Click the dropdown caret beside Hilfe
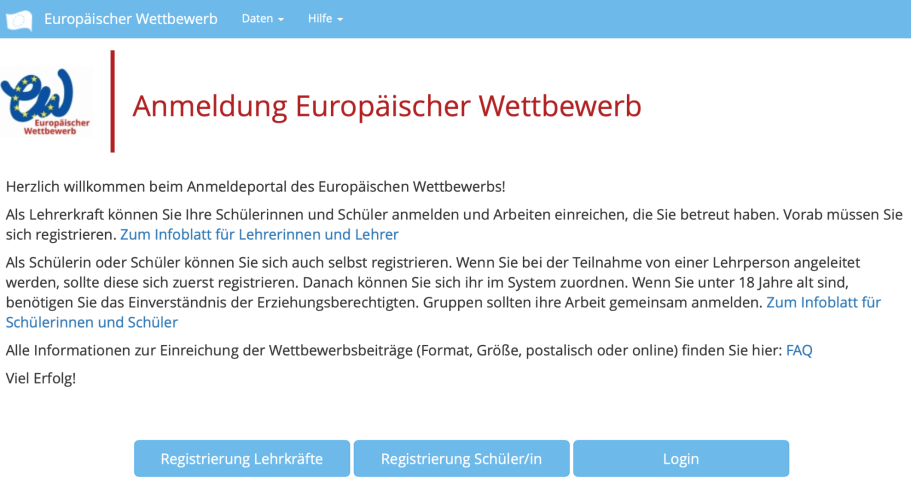This screenshot has width=911, height=484. tap(340, 20)
